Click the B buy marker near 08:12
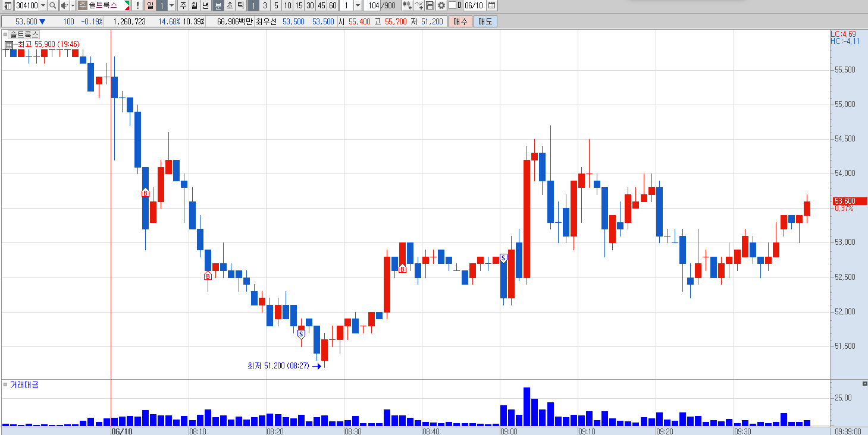868x435 pixels. point(208,276)
